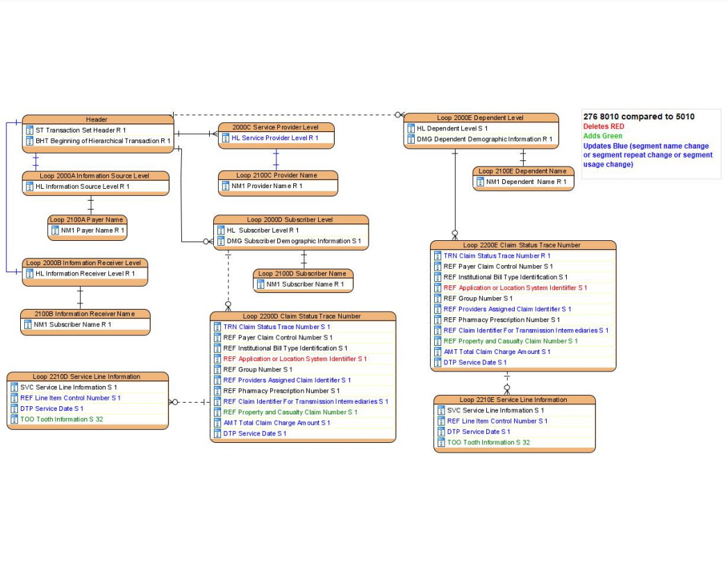Click the icon beside HL Service Provider Level
This screenshot has width=728, height=563.
pyautogui.click(x=225, y=138)
